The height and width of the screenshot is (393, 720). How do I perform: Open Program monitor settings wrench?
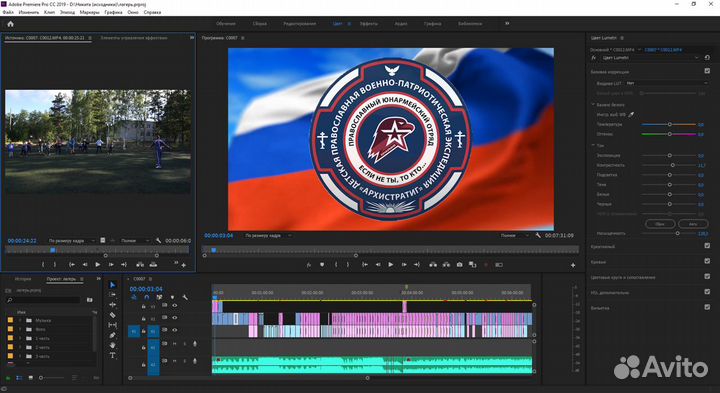pos(538,236)
